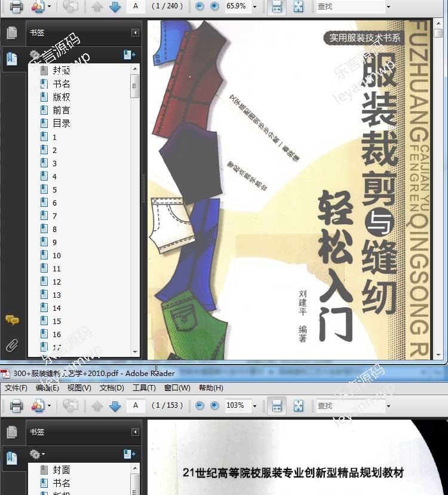Go to previous page in lower window

coord(97,406)
